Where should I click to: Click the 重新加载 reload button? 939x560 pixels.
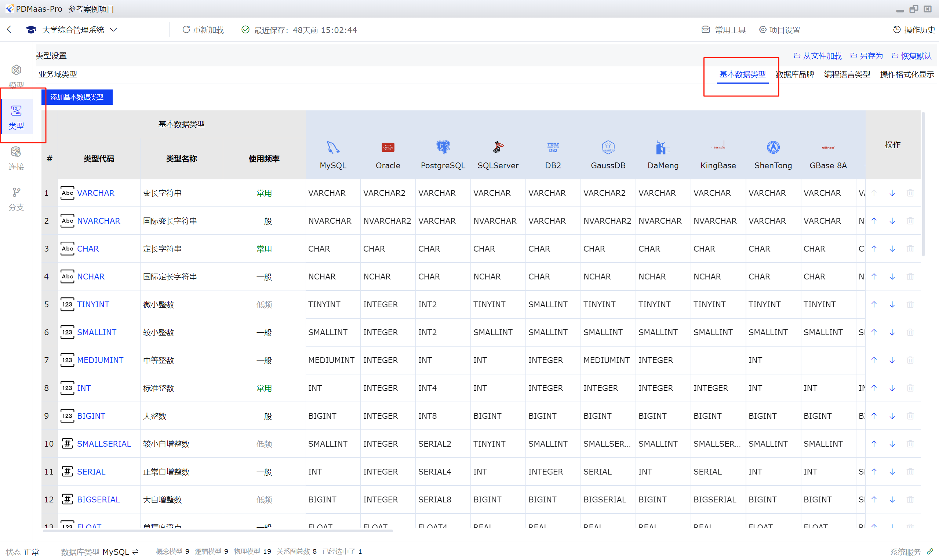tap(203, 30)
